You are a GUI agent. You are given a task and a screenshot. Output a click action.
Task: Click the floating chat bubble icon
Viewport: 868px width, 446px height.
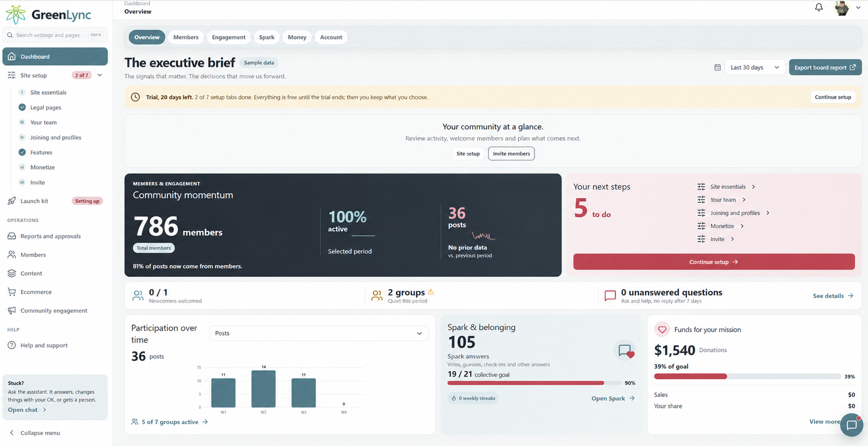pos(852,425)
